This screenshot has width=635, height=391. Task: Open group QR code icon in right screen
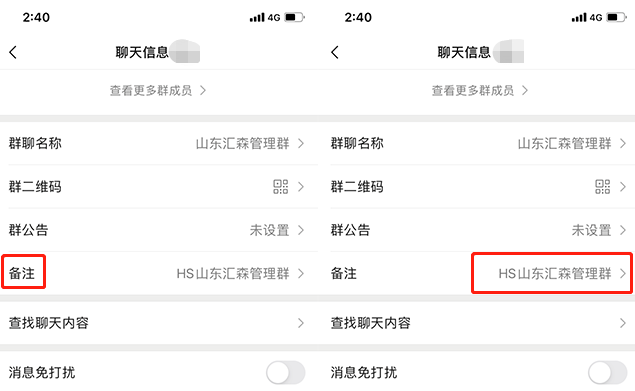[x=603, y=187]
